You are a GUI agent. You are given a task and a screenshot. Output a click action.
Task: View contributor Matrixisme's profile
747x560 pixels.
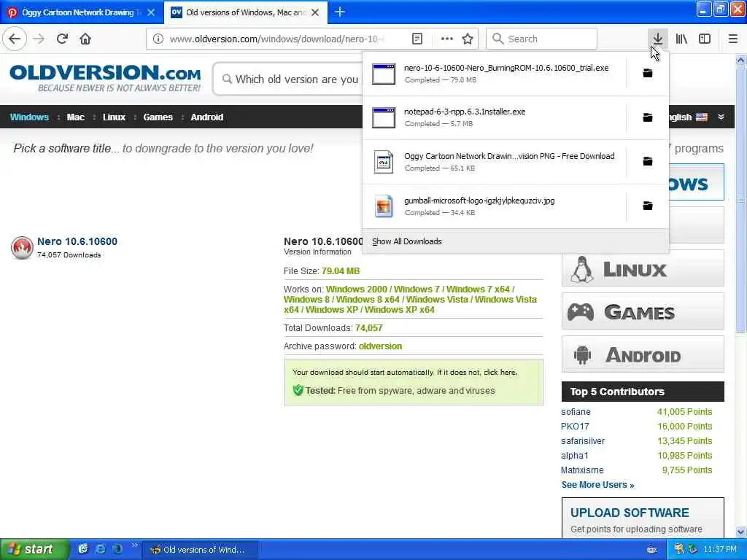tap(582, 470)
